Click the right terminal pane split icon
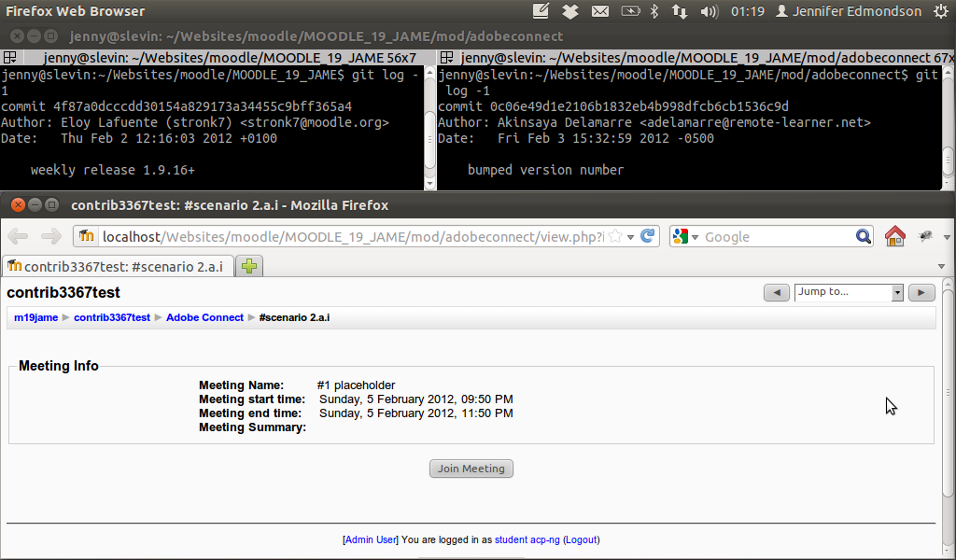This screenshot has width=956, height=560. (447, 57)
